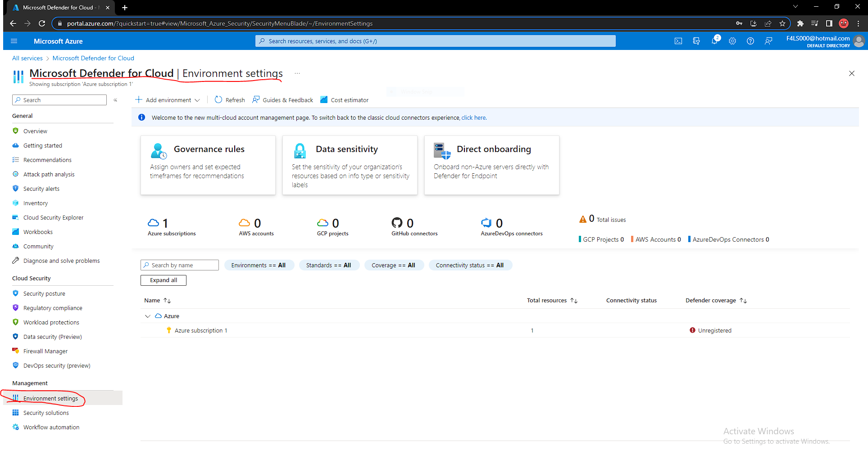The height and width of the screenshot is (468, 868).
Task: Bookmark this page with the star icon
Action: pos(782,23)
